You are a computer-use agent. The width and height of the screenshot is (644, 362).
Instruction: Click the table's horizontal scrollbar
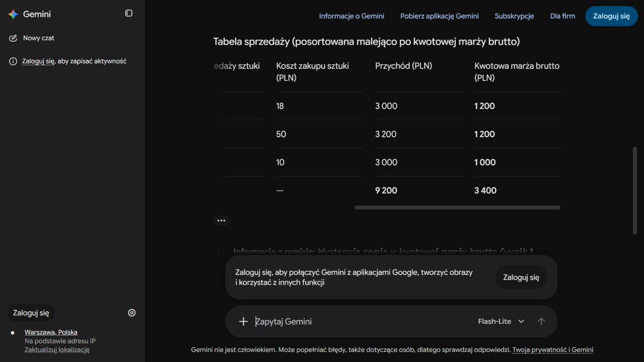point(457,208)
